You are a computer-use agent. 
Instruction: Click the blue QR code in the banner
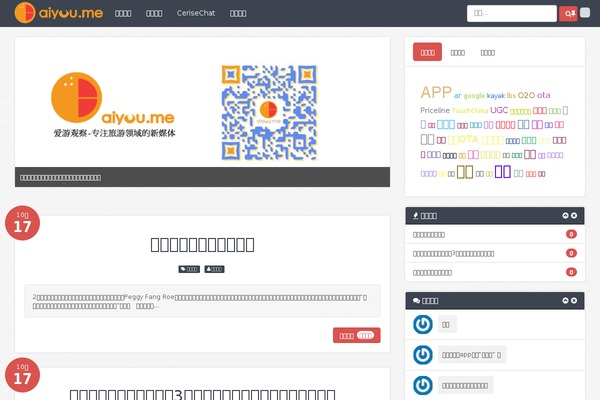coord(269,113)
